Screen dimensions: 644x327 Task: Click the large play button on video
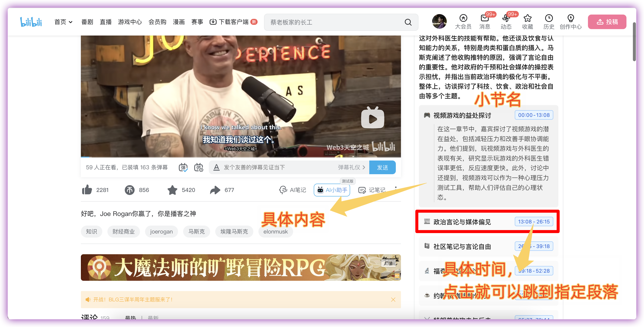[x=372, y=117]
